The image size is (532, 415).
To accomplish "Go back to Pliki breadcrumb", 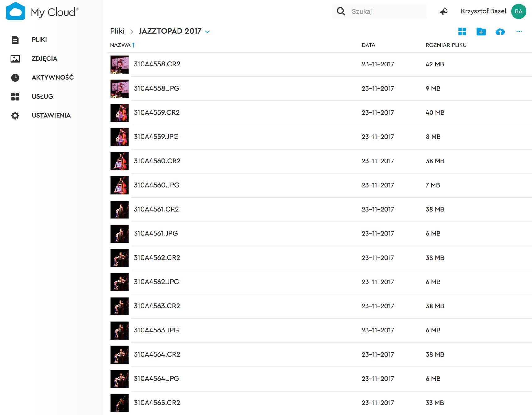I will (x=117, y=31).
